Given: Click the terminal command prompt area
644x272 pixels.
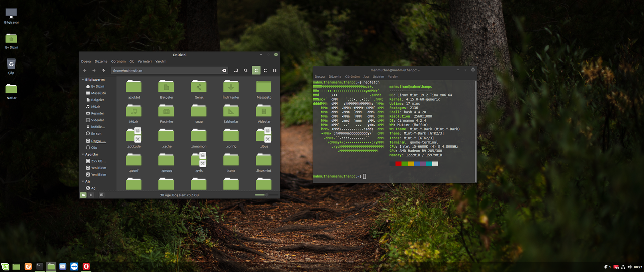Looking at the screenshot, I should pyautogui.click(x=340, y=176).
